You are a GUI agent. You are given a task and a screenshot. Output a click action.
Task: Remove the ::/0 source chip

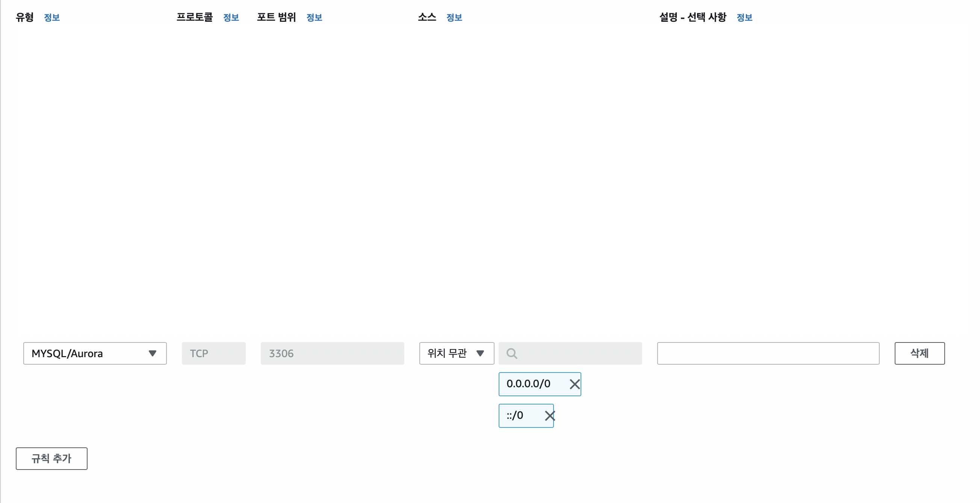549,415
